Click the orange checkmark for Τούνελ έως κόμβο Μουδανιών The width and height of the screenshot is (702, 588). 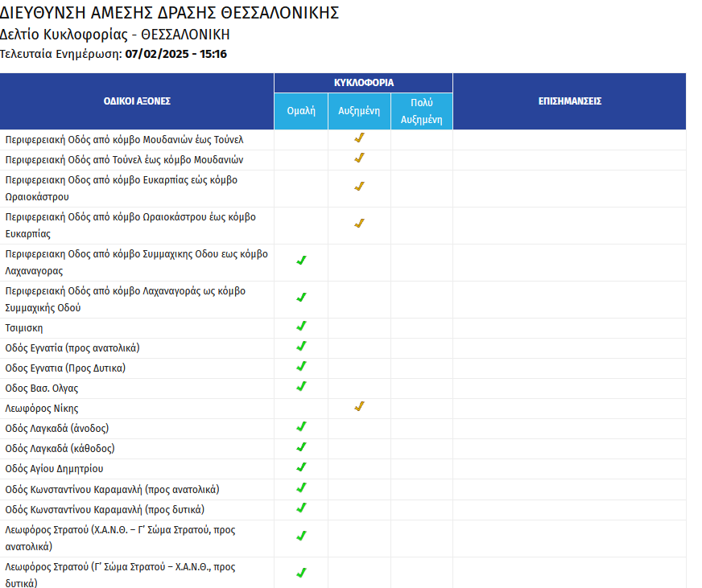360,158
